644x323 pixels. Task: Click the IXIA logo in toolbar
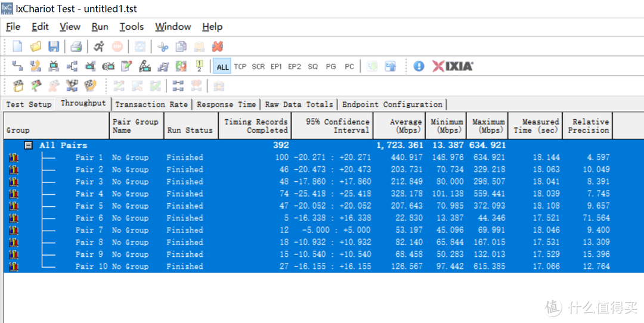click(x=453, y=66)
